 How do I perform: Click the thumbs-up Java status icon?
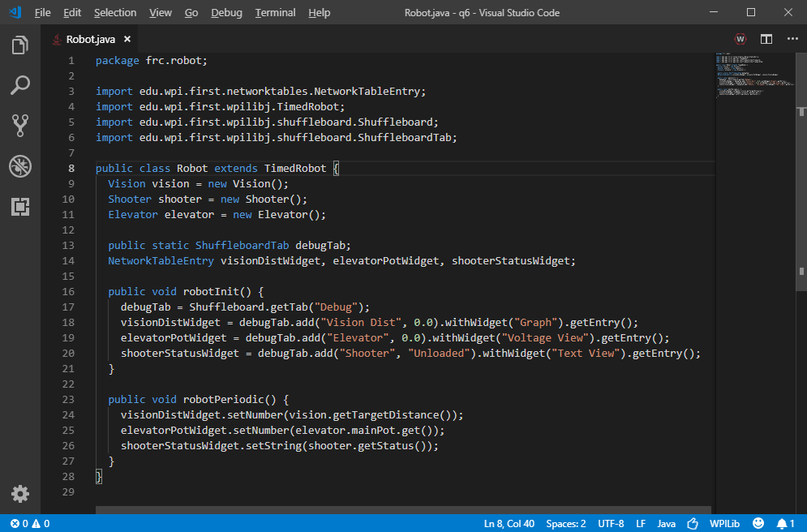click(692, 524)
